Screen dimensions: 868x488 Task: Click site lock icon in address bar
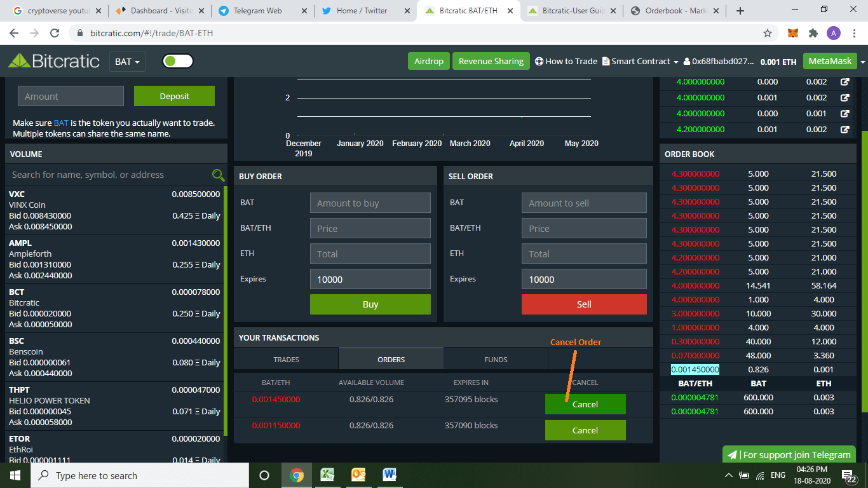(80, 33)
